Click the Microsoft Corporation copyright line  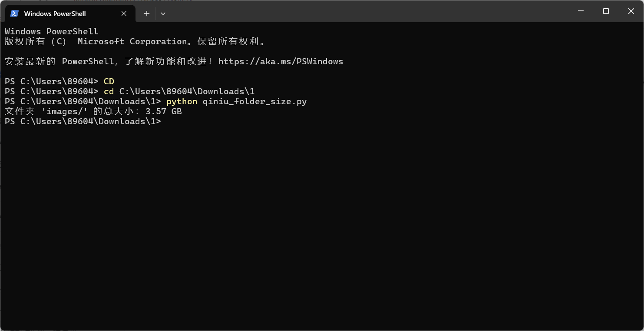pyautogui.click(x=135, y=41)
